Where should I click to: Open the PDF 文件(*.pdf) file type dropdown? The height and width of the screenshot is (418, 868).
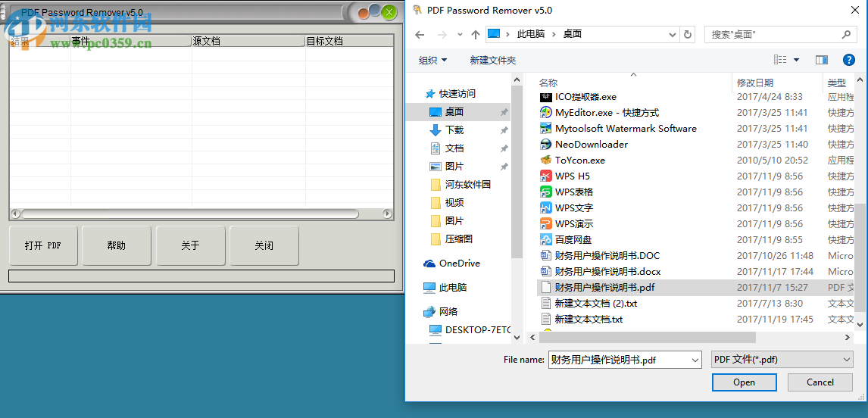(x=782, y=360)
